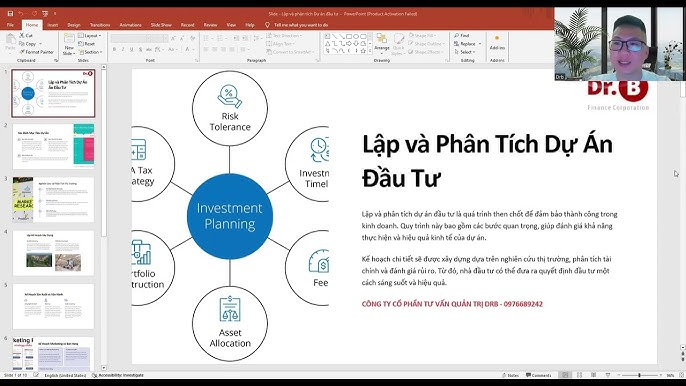Start the slide show from the status bar icon
Image resolution: width=686 pixels, height=386 pixels.
point(608,375)
